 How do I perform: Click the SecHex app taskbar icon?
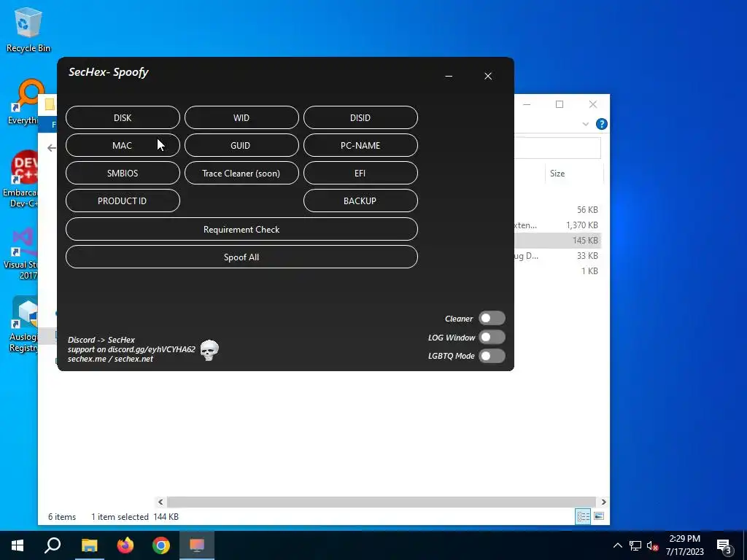click(197, 545)
